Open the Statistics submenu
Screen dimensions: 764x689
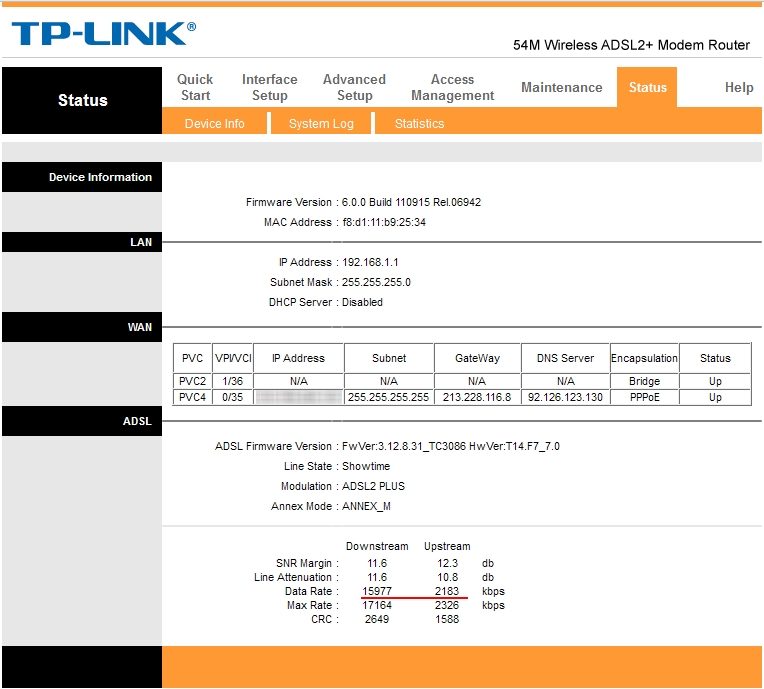[419, 124]
